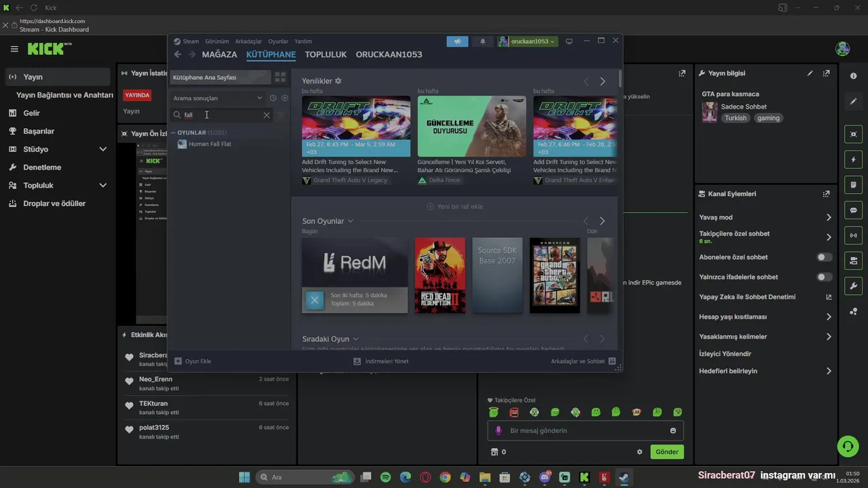Select Yayın Bağlantısı ve Anahtarı
Screen dimensions: 868x488
point(64,95)
